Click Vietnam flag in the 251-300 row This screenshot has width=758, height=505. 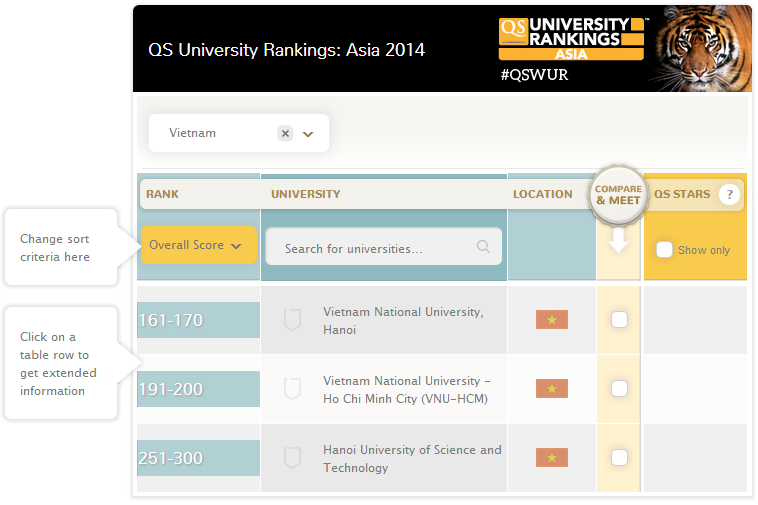tap(552, 458)
